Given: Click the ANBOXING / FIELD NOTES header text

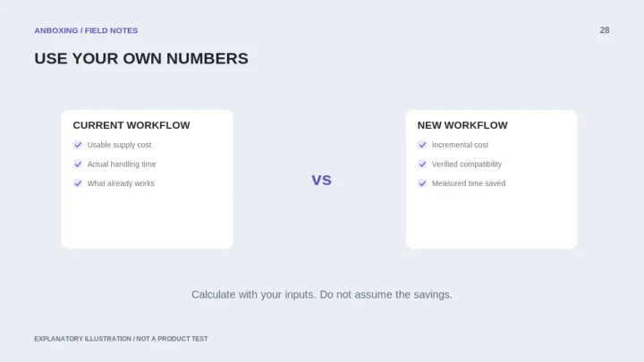Looking at the screenshot, I should (x=86, y=30).
